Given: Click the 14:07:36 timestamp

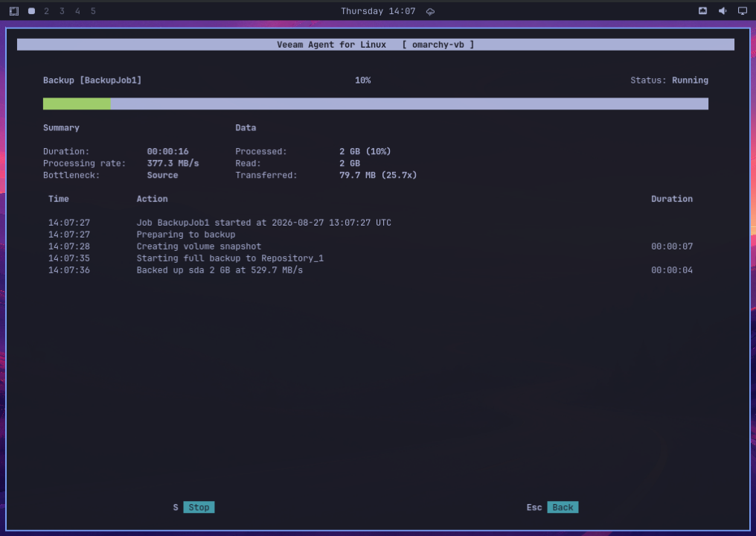Looking at the screenshot, I should pyautogui.click(x=69, y=270).
